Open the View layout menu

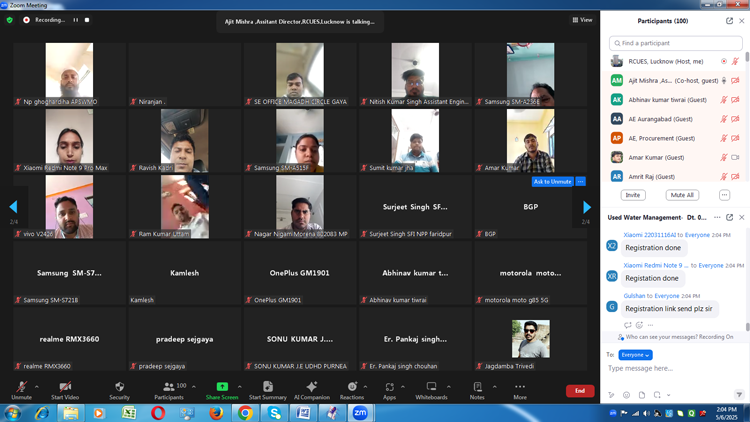[x=583, y=20]
